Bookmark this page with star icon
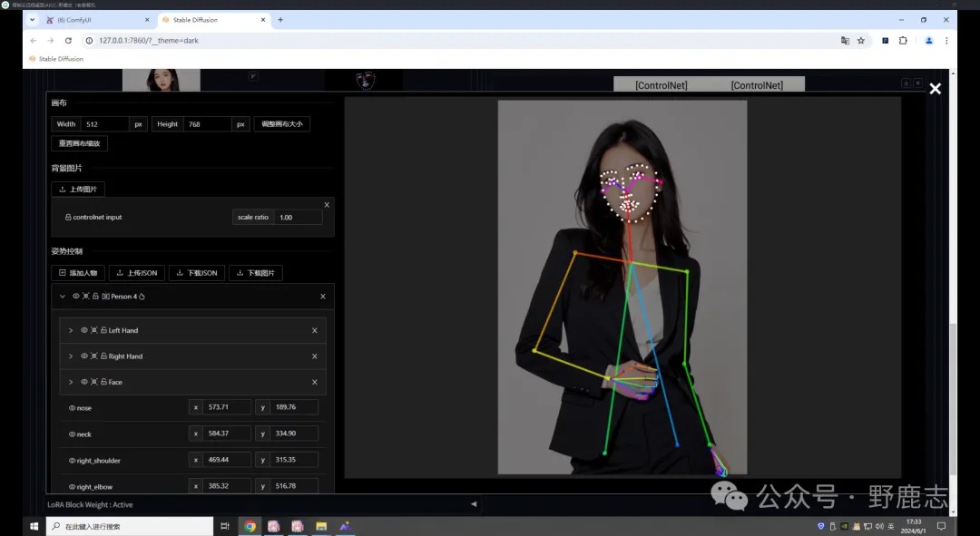This screenshot has height=536, width=980. click(x=860, y=40)
